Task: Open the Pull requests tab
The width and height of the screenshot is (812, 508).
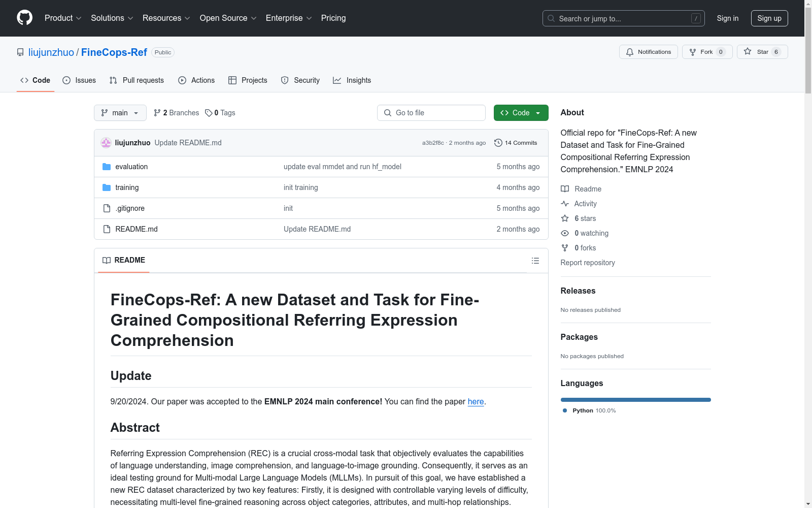Action: pos(137,80)
